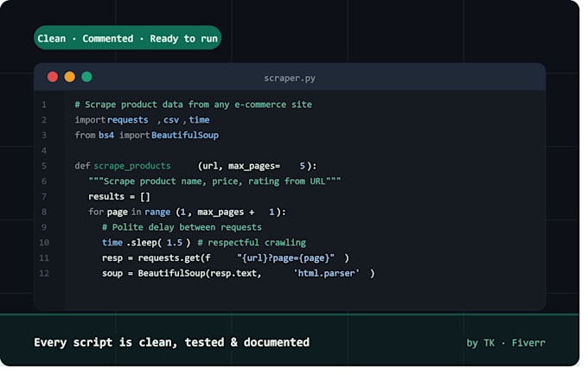This screenshot has width=588, height=375.
Task: Click the "Clean · Commented · Ready to run" badge
Action: 127,38
